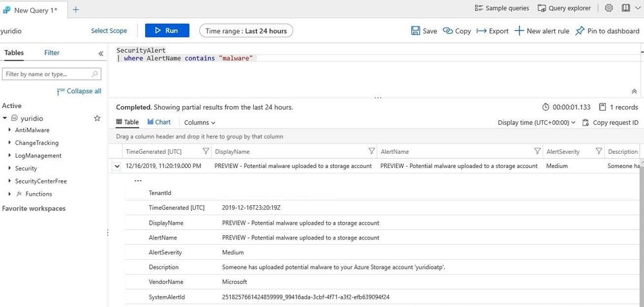
Task: Collapse the yuridio workspace tree node
Action: pyautogui.click(x=5, y=118)
